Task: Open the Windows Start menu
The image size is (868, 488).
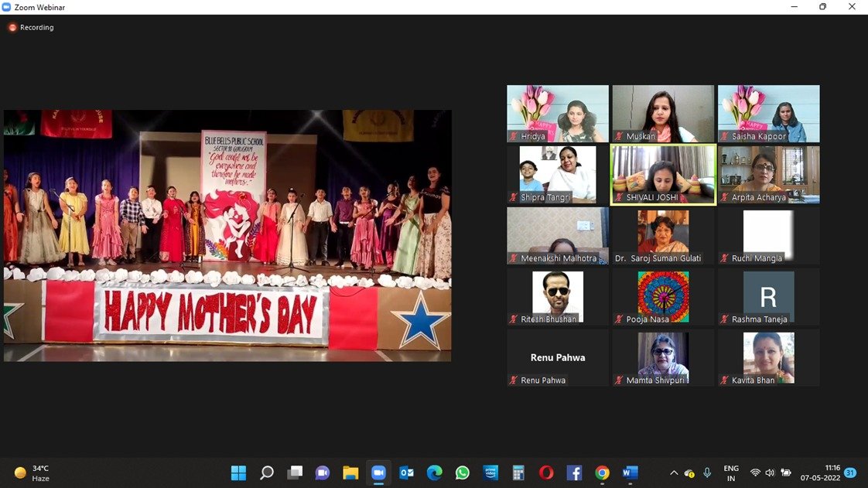Action: 238,473
